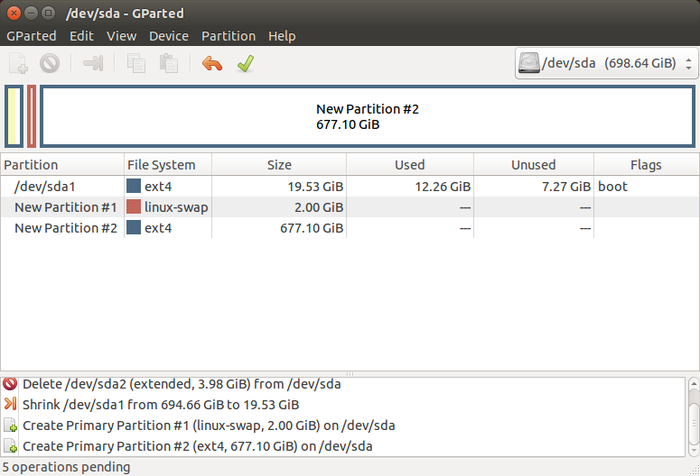Open the /dev/sda device dropdown
The height and width of the screenshot is (476, 700).
(604, 64)
